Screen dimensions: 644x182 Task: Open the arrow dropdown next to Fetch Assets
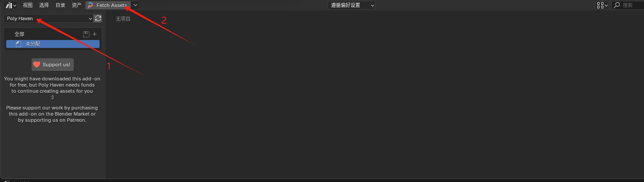pos(135,5)
